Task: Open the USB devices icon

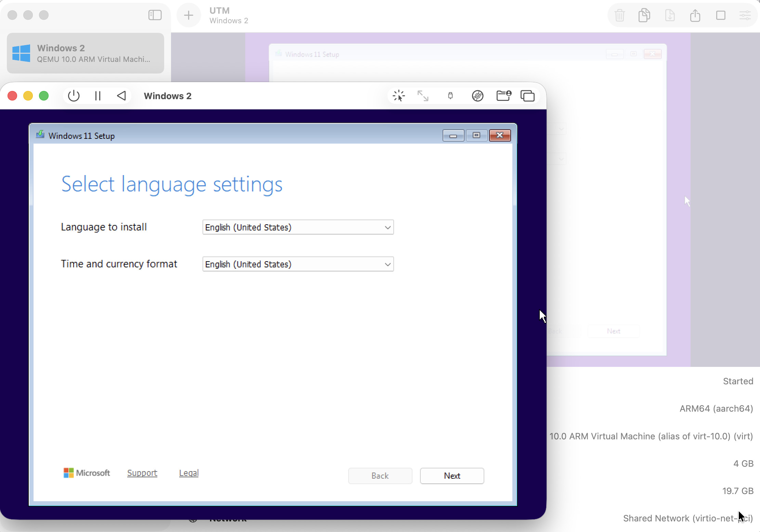Action: [x=450, y=96]
